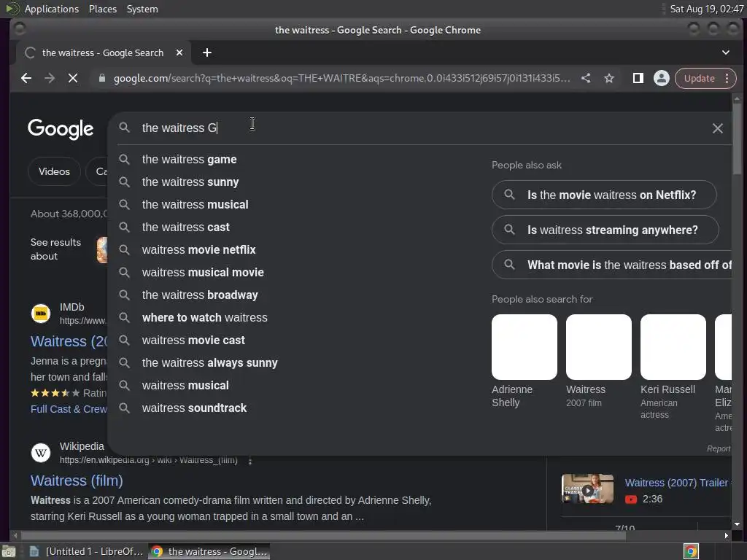Image resolution: width=747 pixels, height=560 pixels.
Task: Open the side panel icon
Action: pos(638,78)
